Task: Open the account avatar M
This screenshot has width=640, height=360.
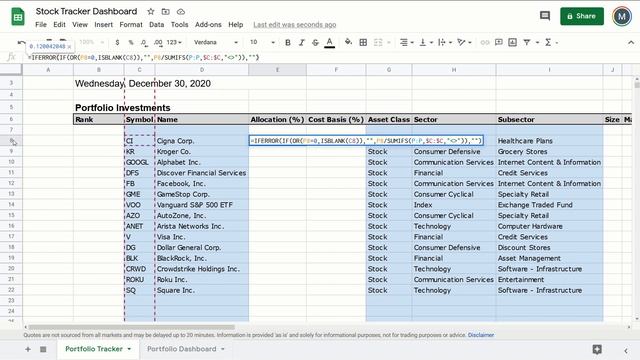Action: 622,16
